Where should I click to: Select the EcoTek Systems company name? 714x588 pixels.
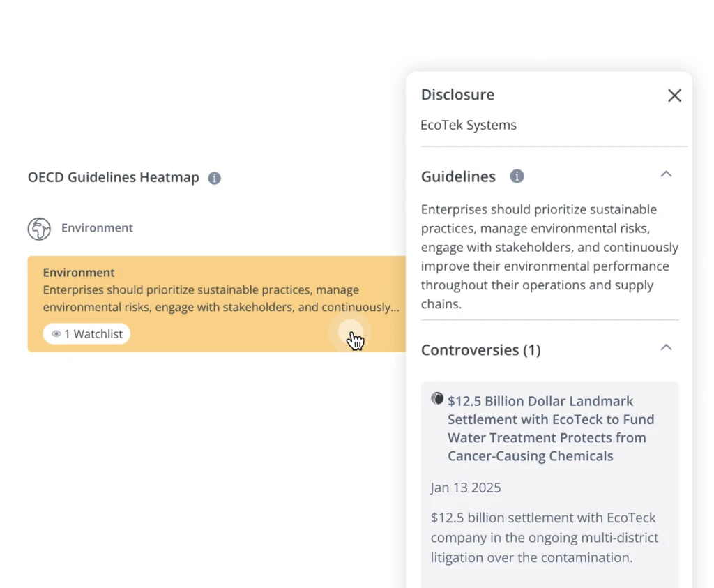469,126
